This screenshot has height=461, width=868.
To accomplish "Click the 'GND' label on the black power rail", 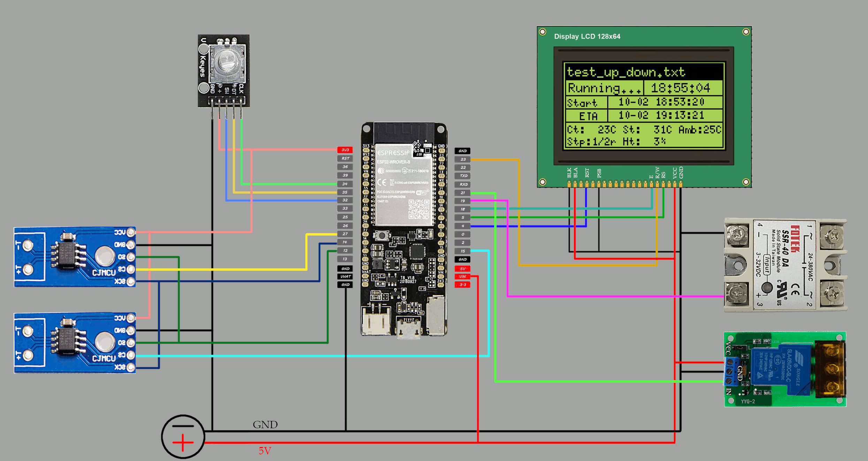I will [265, 424].
